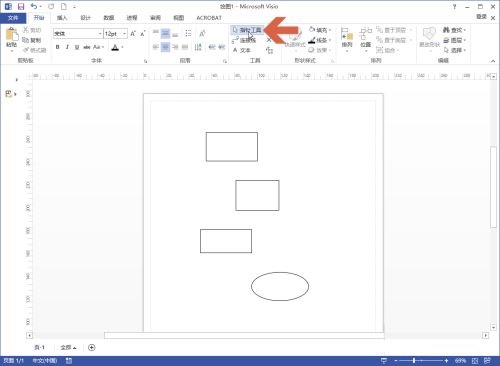
Task: Click the presentation mode icon in status bar
Action: pyautogui.click(x=384, y=361)
